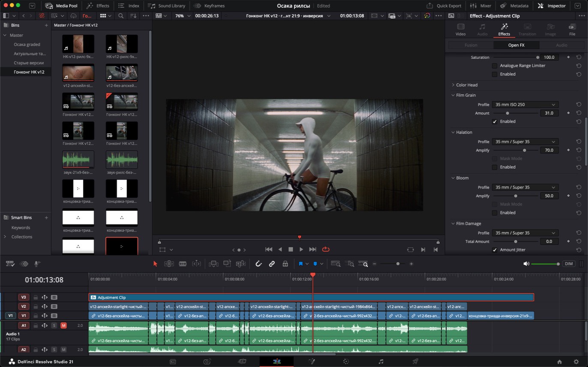Show the Keyframes panel
Screen dimensions: 588x367
[x=209, y=6]
